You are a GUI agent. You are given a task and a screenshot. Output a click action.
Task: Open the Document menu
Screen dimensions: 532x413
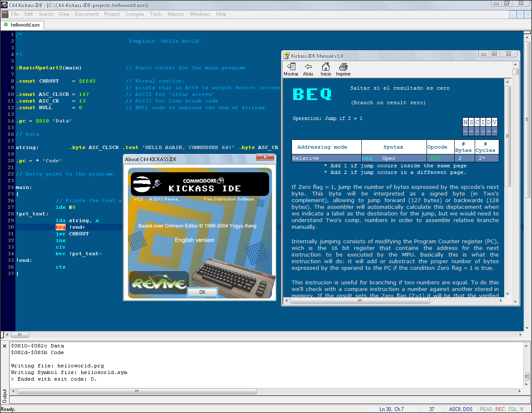[x=87, y=14]
